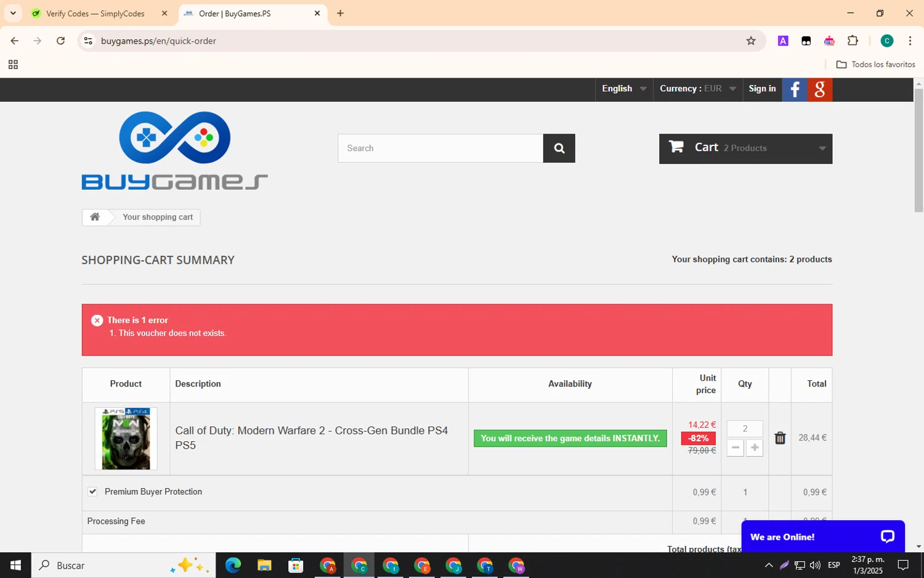
Task: Uncheck Premium Buyer Protection checkbox
Action: 92,492
